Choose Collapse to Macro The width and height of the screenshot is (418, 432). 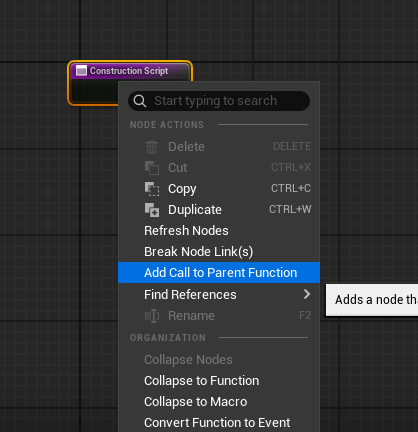coord(219,402)
